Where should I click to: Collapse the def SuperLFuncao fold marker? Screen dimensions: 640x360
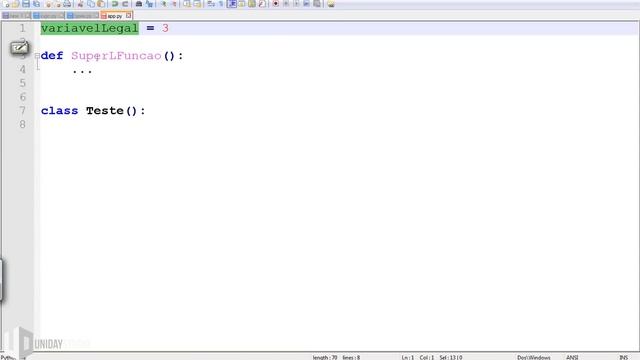(37, 56)
